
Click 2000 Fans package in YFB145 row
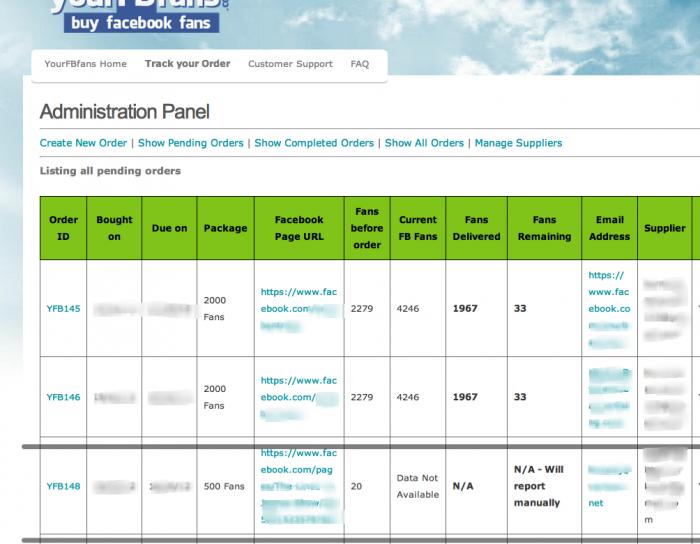(215, 308)
